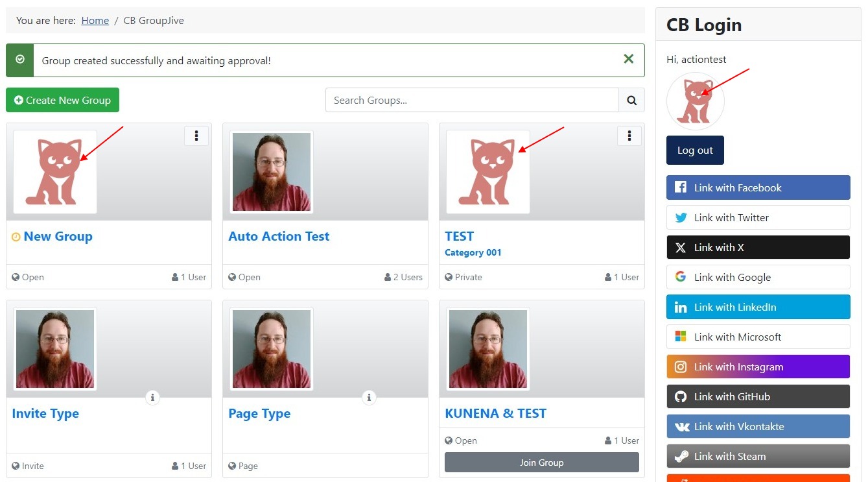Image resolution: width=868 pixels, height=482 pixels.
Task: Click Link with X button
Action: coord(758,247)
